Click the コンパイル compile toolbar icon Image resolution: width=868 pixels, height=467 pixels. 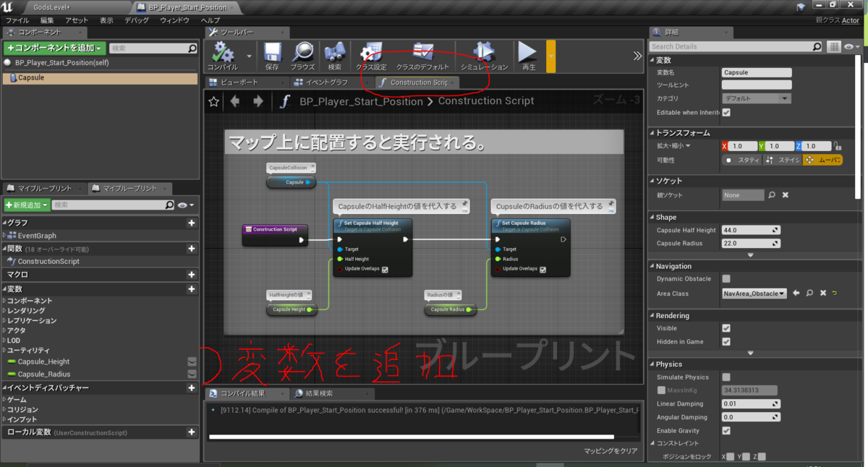[222, 53]
